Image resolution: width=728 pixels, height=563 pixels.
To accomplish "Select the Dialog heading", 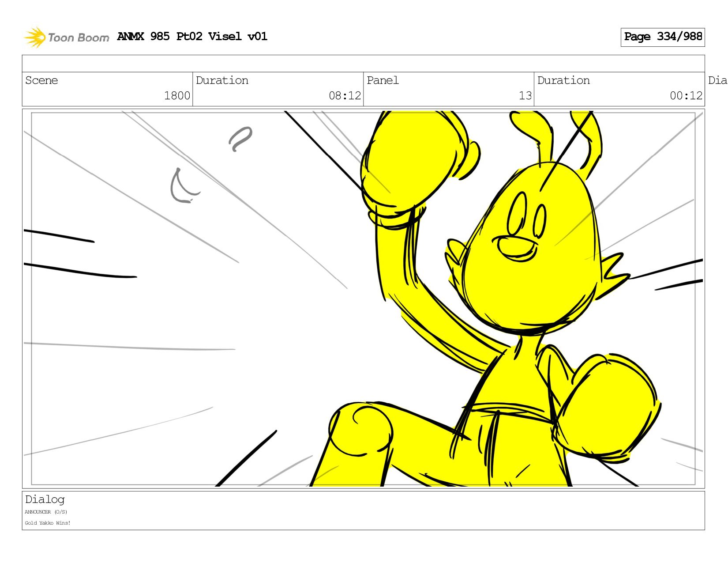I will (45, 499).
